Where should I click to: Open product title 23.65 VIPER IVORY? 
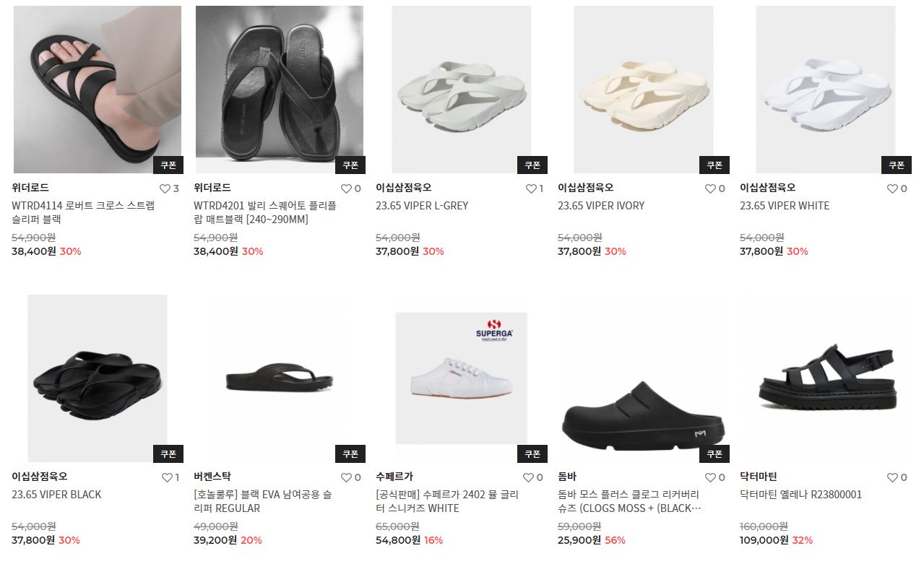coord(601,206)
